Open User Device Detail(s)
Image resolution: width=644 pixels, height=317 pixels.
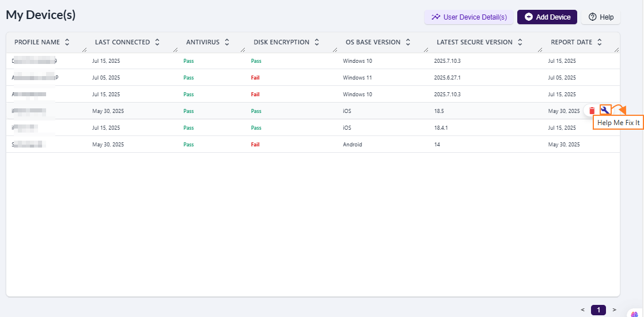coord(469,17)
